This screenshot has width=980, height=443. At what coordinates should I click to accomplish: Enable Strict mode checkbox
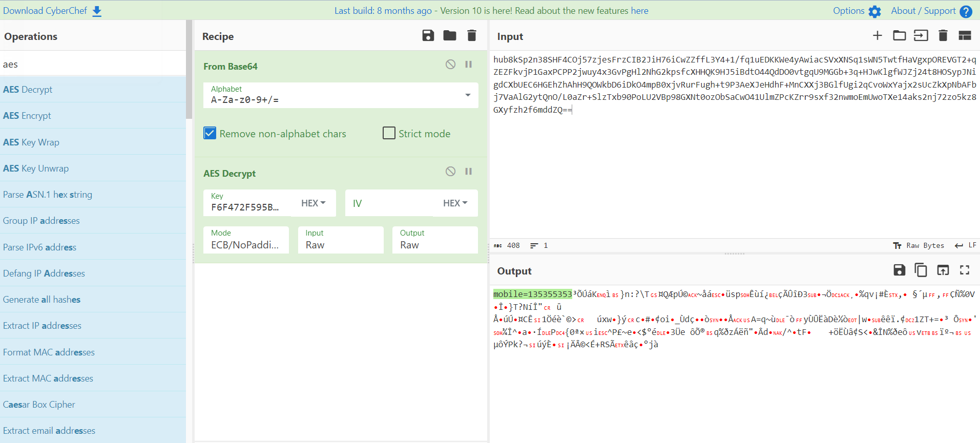pos(389,134)
